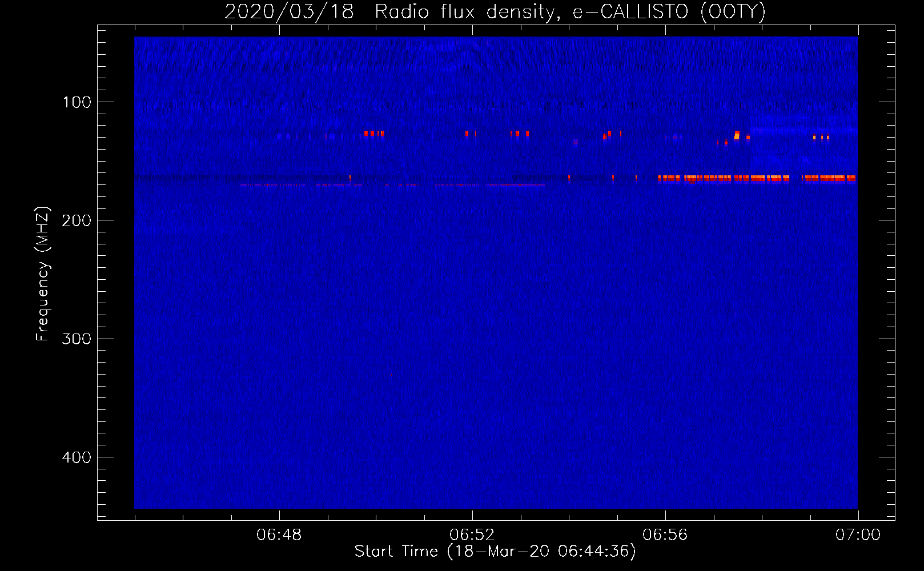The height and width of the screenshot is (571, 924).
Task: Click the '06:48' time tick label
Action: [x=279, y=535]
